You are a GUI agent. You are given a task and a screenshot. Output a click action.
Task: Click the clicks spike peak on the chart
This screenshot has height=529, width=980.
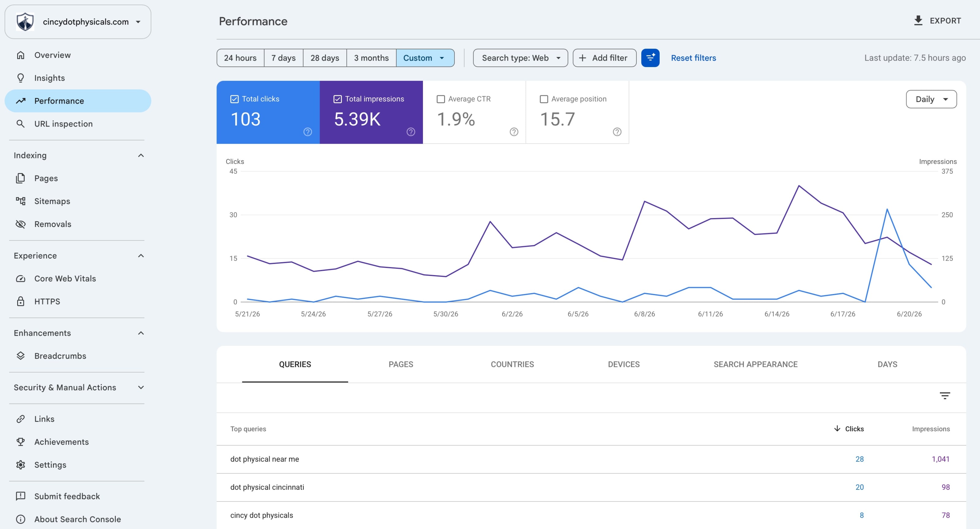[x=887, y=209]
